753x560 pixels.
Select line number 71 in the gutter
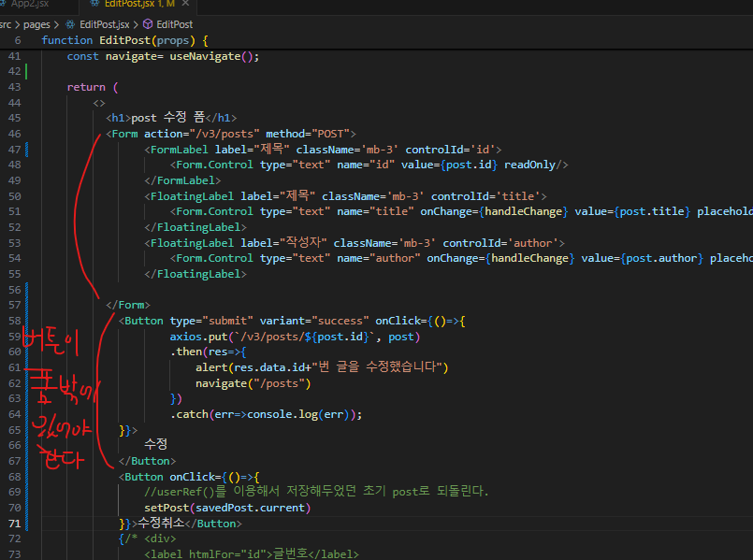(14, 524)
